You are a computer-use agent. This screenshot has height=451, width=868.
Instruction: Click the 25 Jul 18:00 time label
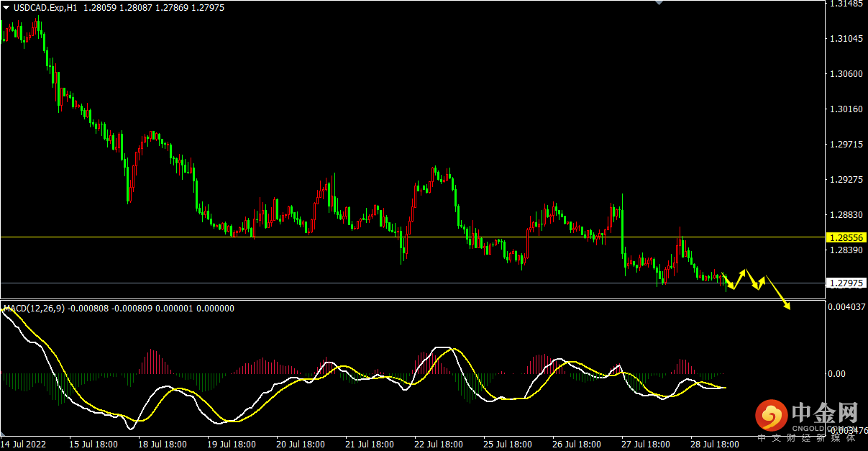point(508,445)
